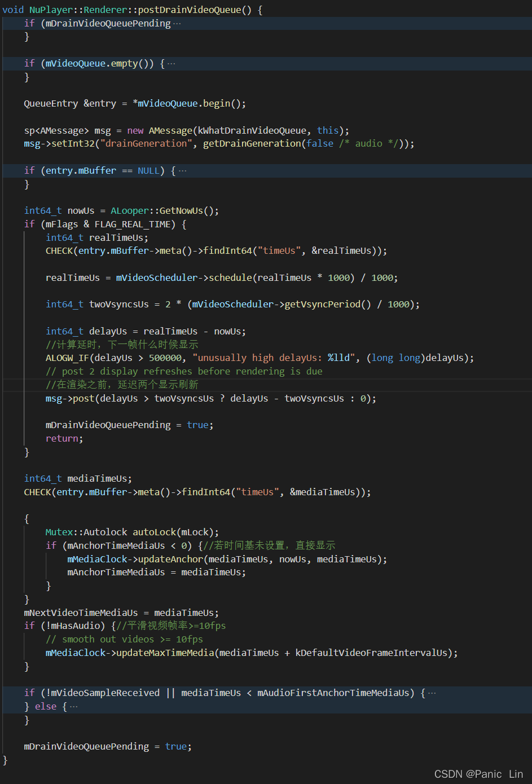Click the Mutex class name
This screenshot has height=784, width=532.
point(59,532)
